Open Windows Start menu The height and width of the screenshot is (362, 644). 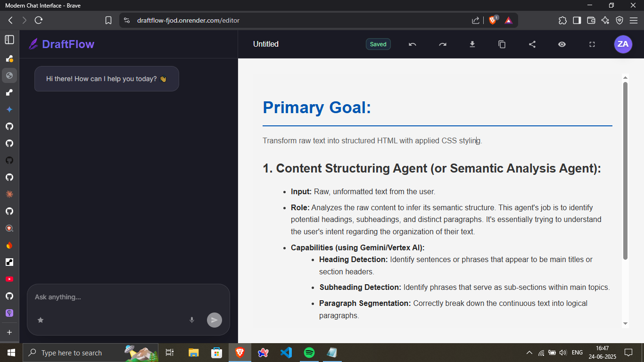point(11,353)
